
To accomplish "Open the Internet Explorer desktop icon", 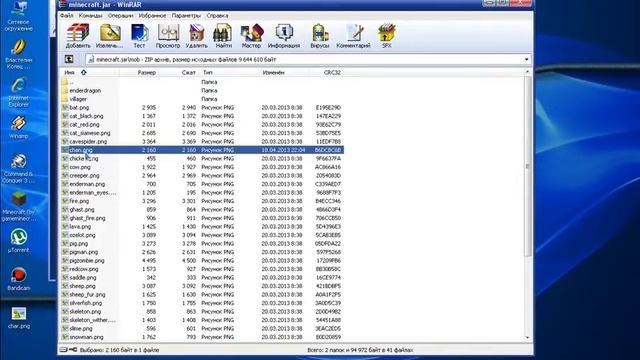I will [x=18, y=92].
